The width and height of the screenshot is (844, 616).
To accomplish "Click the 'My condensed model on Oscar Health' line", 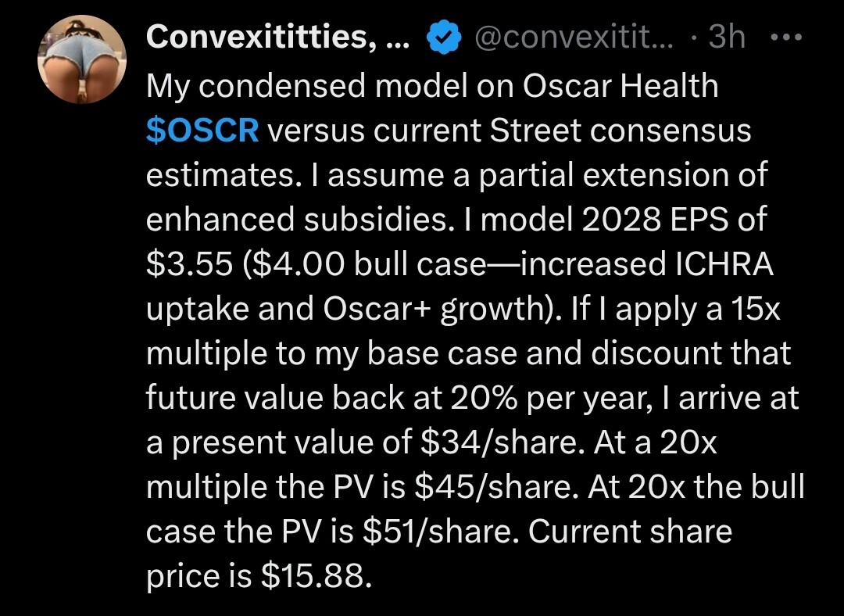I will pyautogui.click(x=432, y=86).
